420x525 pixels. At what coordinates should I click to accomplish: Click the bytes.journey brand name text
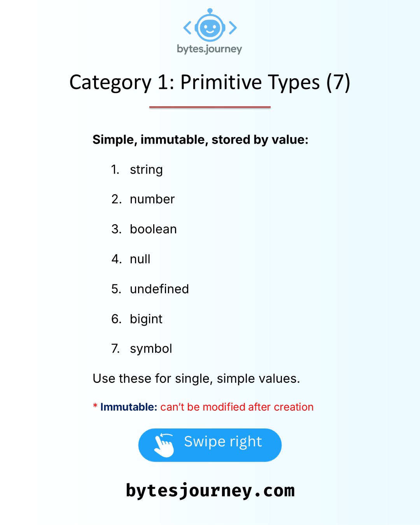[x=209, y=49]
